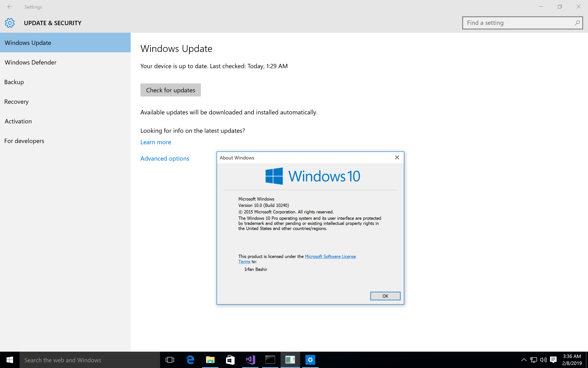The height and width of the screenshot is (368, 588).
Task: Click the Update & Security gear icon
Action: 10,23
